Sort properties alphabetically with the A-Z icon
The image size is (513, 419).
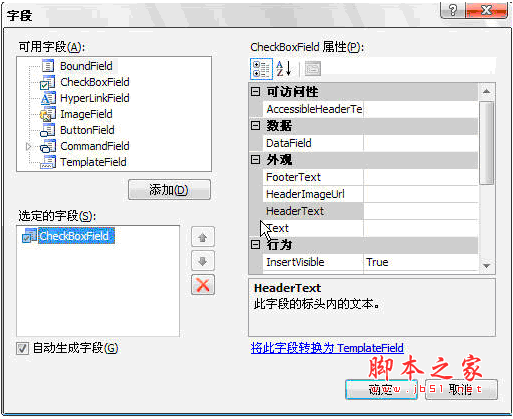tap(284, 69)
